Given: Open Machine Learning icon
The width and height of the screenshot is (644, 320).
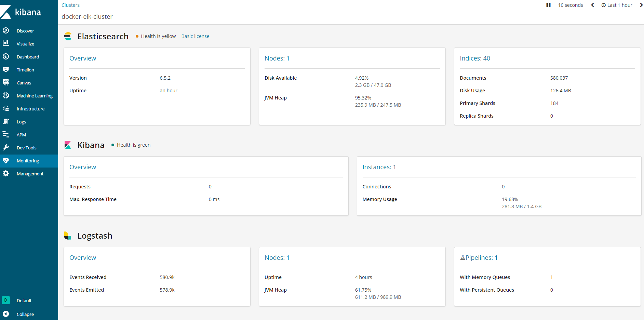Looking at the screenshot, I should (x=6, y=95).
